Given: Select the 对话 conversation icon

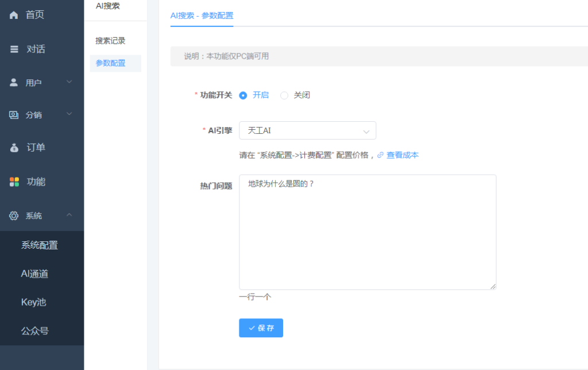Looking at the screenshot, I should (x=13, y=49).
